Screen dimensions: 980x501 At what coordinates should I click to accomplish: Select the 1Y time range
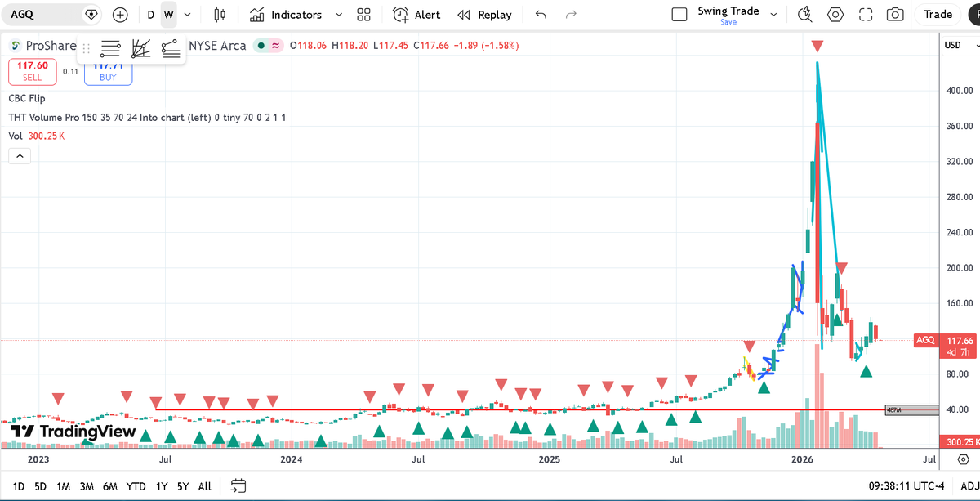pyautogui.click(x=162, y=486)
